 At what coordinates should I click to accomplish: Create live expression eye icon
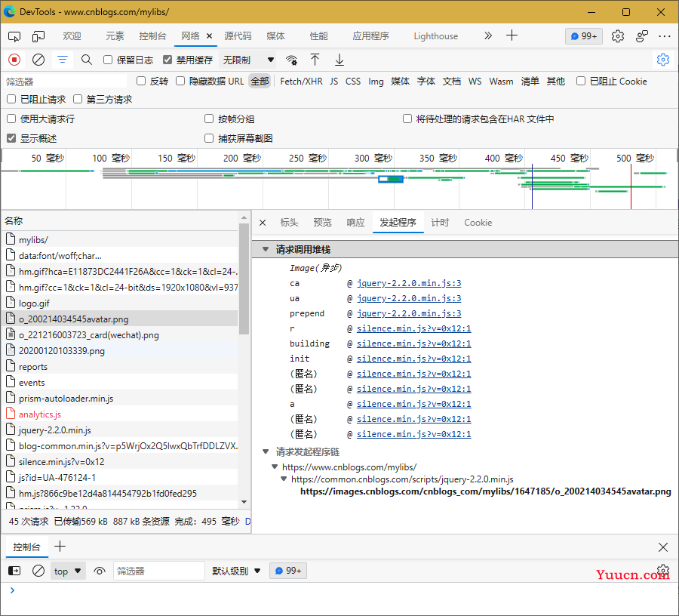100,571
